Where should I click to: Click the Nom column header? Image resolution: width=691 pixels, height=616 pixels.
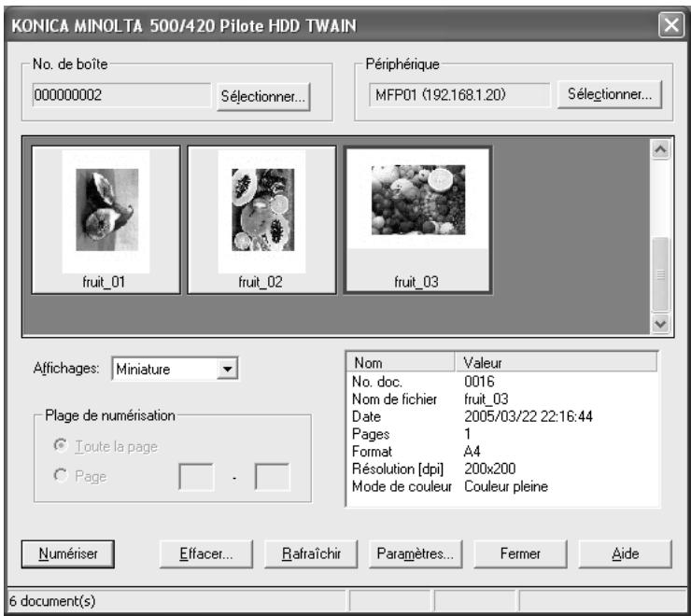pyautogui.click(x=401, y=363)
